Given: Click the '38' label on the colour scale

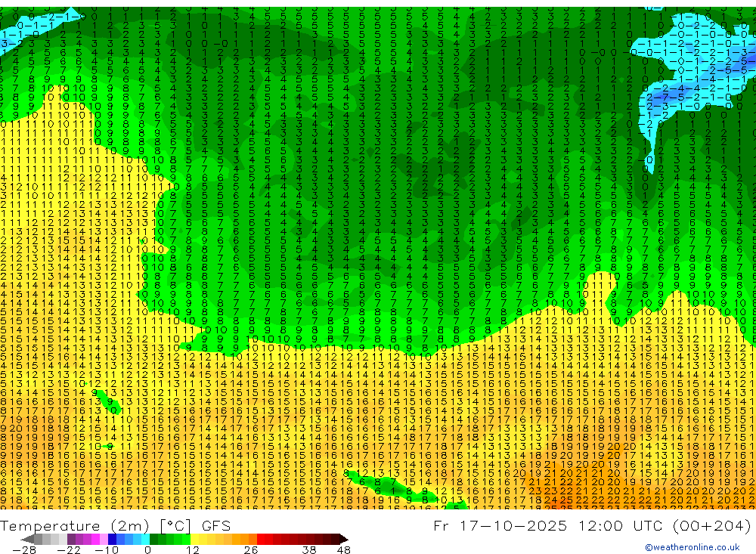Looking at the screenshot, I should (309, 549).
